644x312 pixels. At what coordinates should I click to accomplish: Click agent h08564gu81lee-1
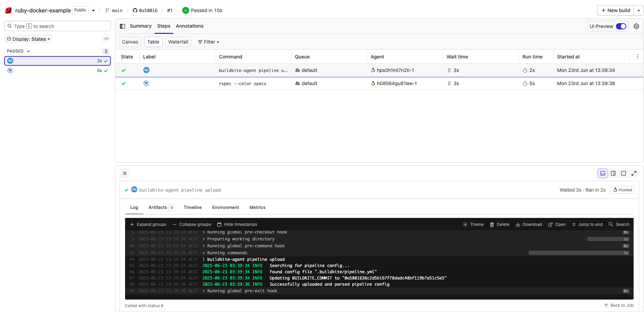[394, 83]
